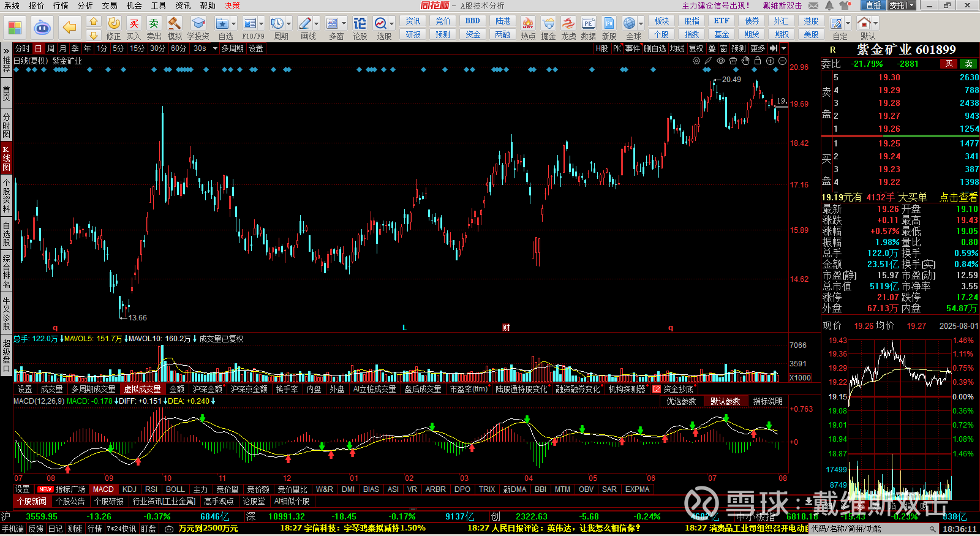Image resolution: width=980 pixels, height=536 pixels.
Task: Click the 热点 hot topics flame icon
Action: click(x=527, y=23)
